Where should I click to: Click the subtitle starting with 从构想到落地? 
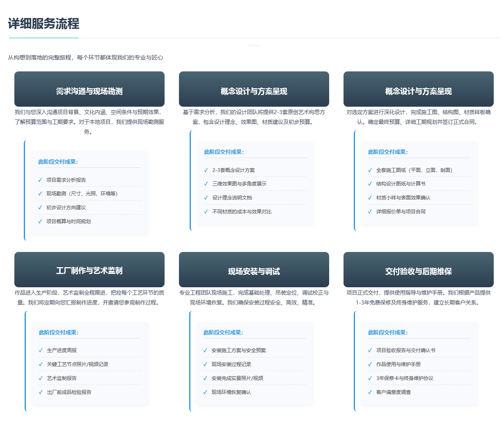point(85,58)
